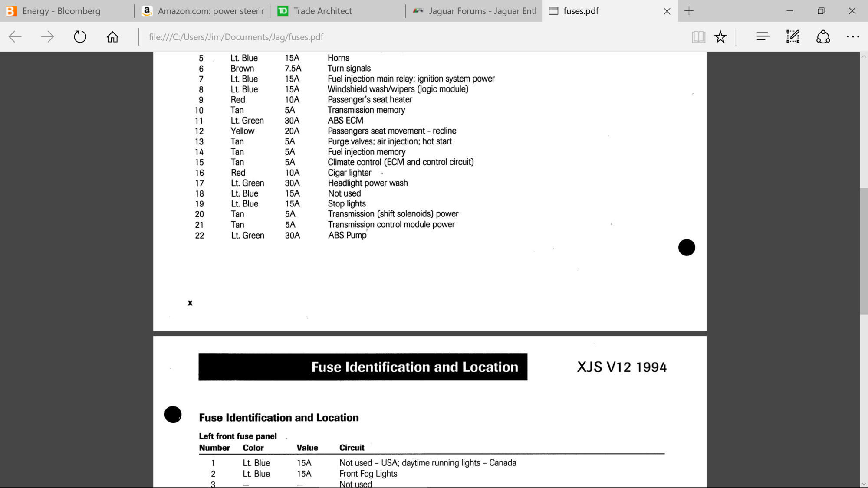Close the fuses.pdf tab

pos(667,11)
